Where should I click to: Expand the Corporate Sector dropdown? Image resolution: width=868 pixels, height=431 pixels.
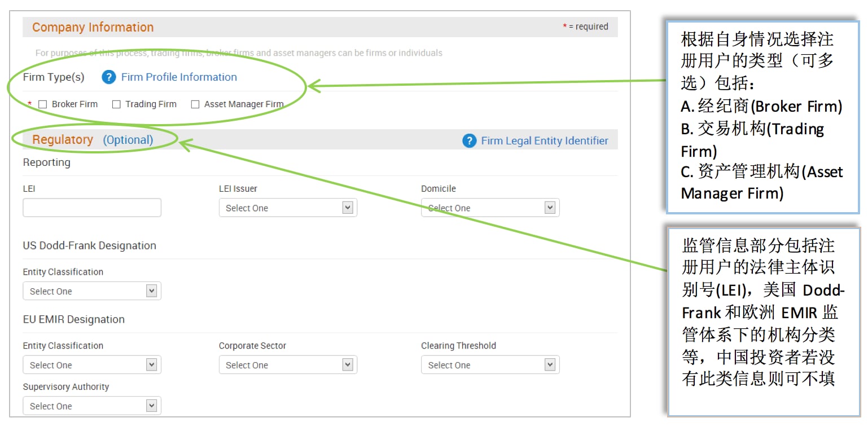click(x=288, y=365)
